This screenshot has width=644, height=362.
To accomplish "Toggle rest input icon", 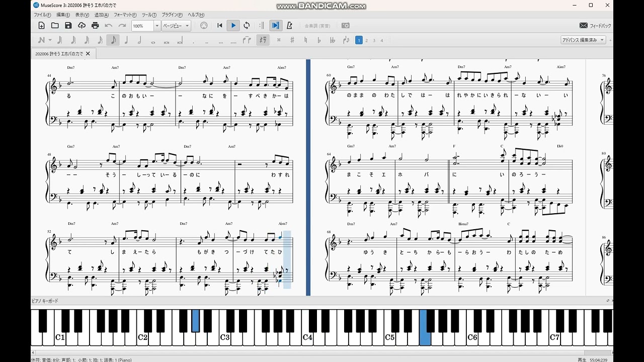I will (263, 40).
